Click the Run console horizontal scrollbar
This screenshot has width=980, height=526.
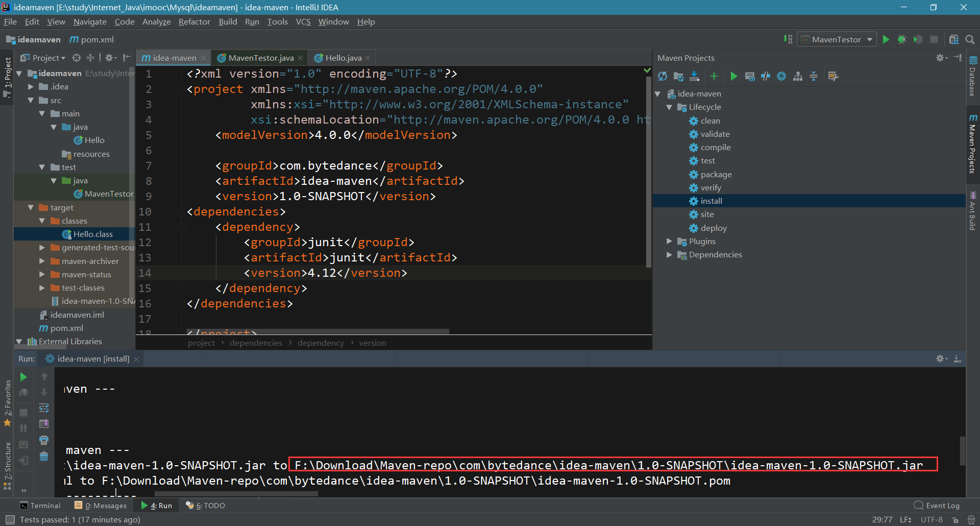point(236,494)
